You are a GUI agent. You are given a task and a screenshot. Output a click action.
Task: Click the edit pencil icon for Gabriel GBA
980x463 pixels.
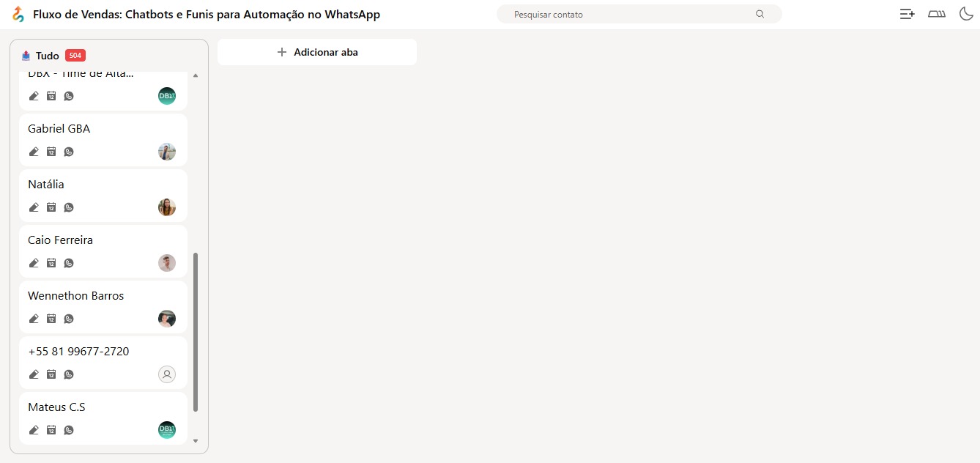click(x=34, y=152)
